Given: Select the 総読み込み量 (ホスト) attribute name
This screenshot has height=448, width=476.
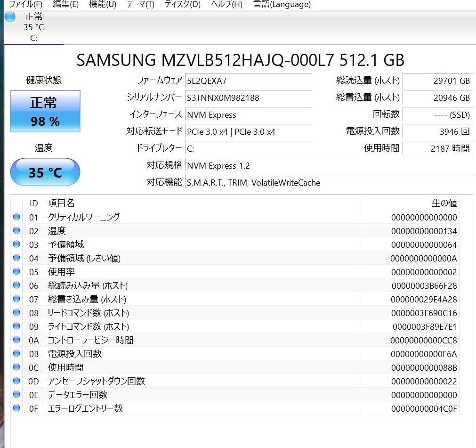Looking at the screenshot, I should [x=88, y=285].
